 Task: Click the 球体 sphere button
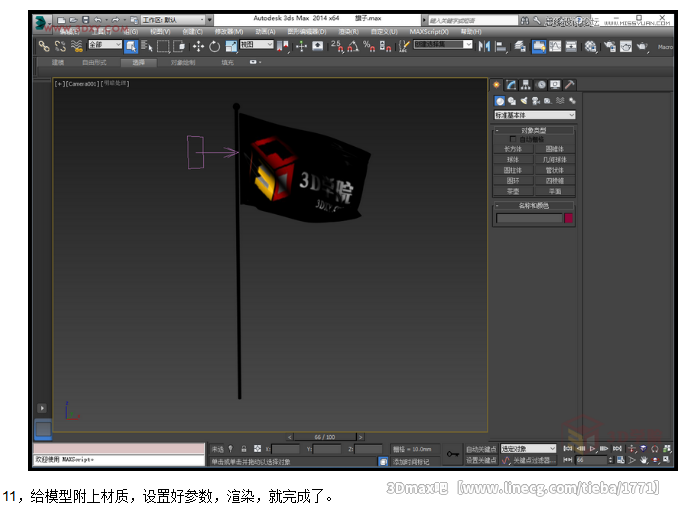pyautogui.click(x=513, y=159)
